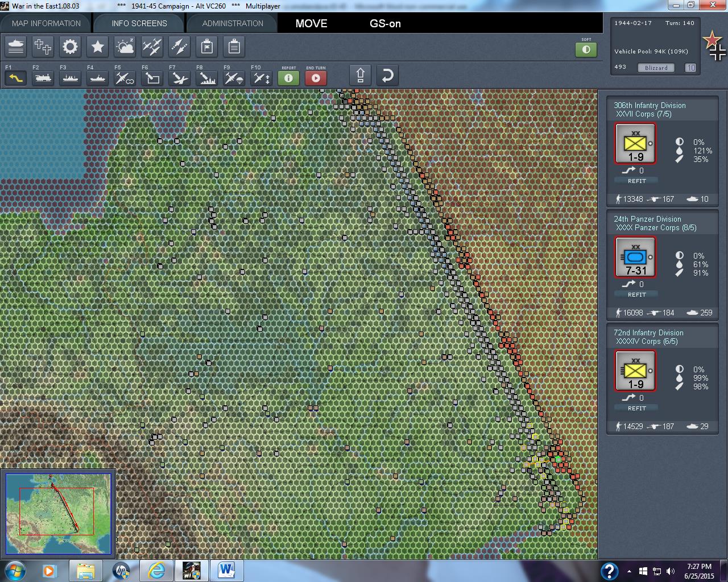Expand MAP INFORMATION tab menu
The image size is (728, 582).
click(46, 23)
